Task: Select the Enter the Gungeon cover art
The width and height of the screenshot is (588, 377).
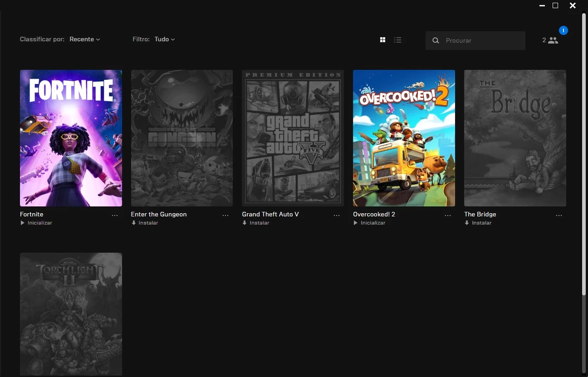Action: tap(182, 138)
